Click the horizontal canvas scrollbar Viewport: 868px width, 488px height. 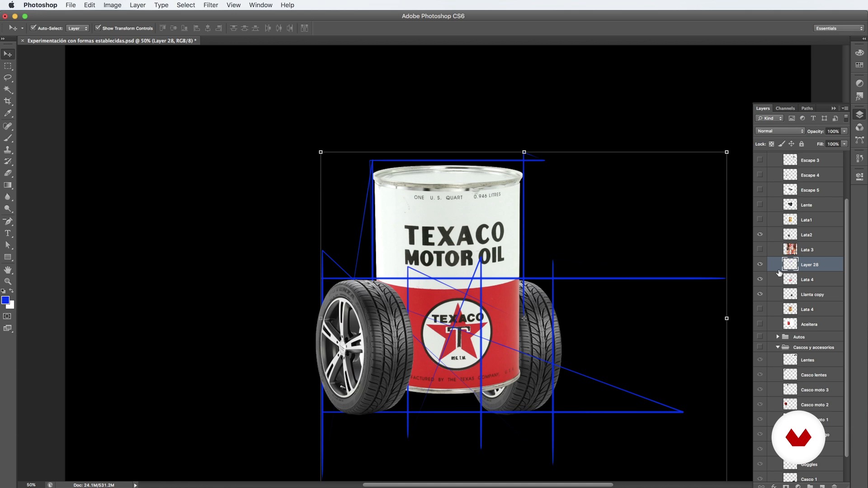[x=488, y=485]
